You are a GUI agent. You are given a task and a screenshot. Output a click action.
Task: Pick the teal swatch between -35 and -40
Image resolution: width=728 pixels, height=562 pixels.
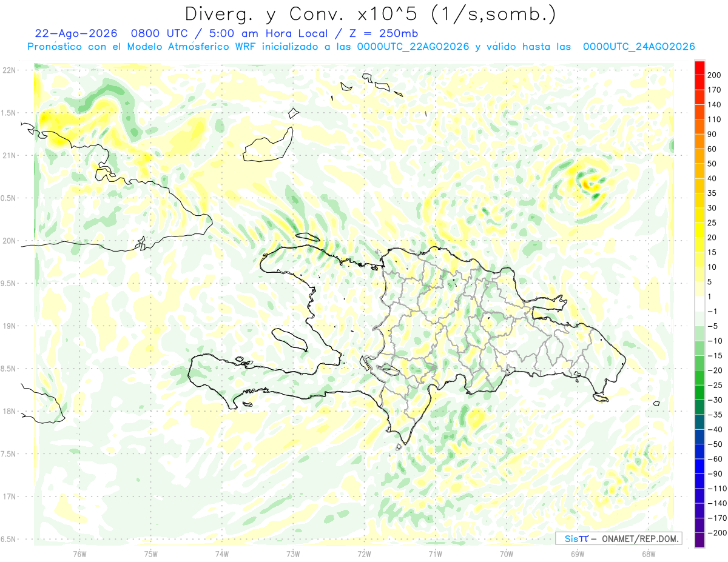pos(699,423)
